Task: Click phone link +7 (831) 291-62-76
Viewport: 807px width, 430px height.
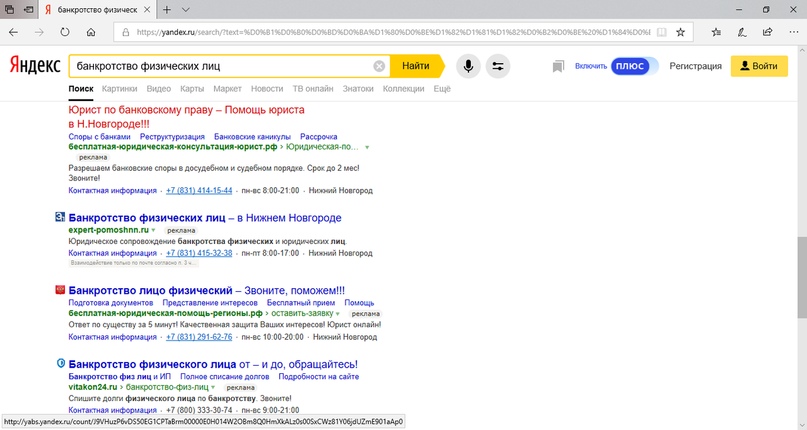Action: click(x=199, y=337)
